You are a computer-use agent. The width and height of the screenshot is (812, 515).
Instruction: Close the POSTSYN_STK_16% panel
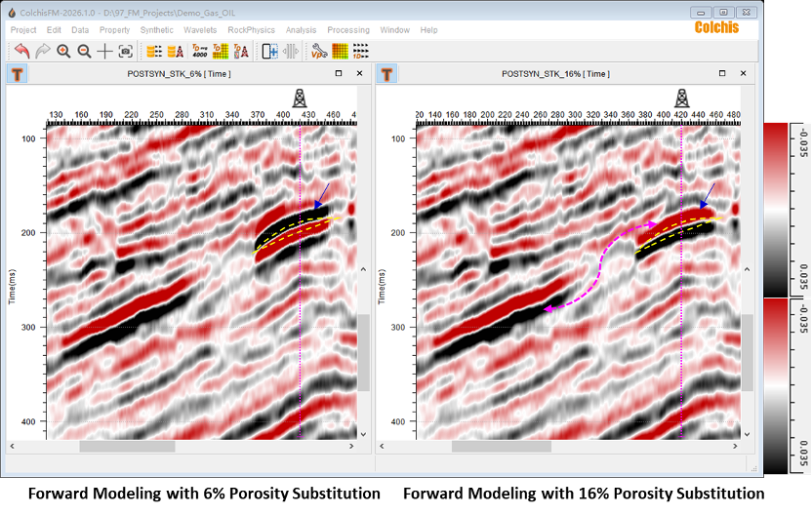[x=743, y=73]
